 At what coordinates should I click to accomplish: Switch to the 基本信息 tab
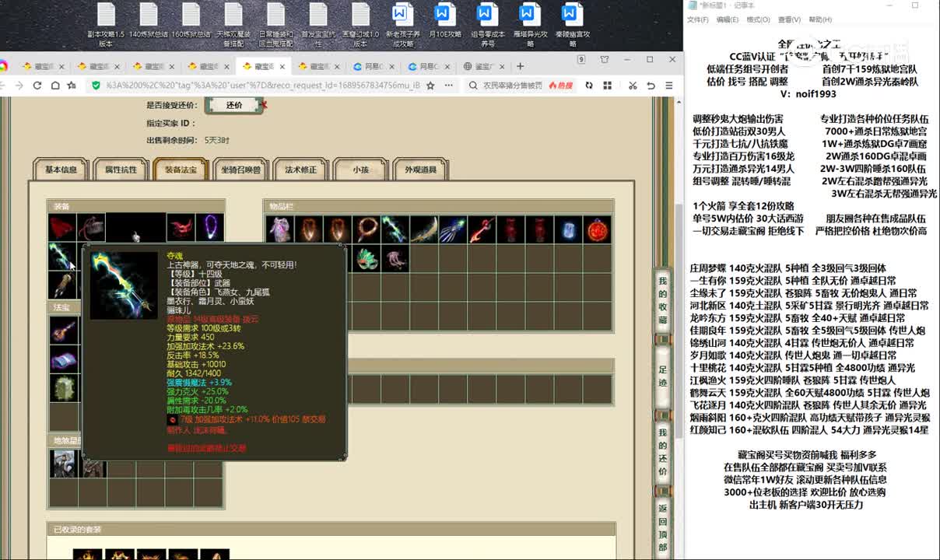[x=61, y=170]
